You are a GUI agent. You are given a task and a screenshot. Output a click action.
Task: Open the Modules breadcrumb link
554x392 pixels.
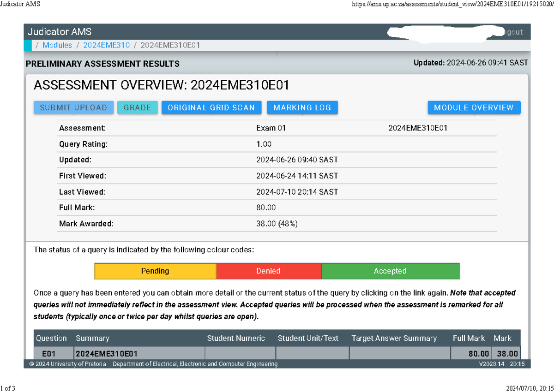[57, 45]
